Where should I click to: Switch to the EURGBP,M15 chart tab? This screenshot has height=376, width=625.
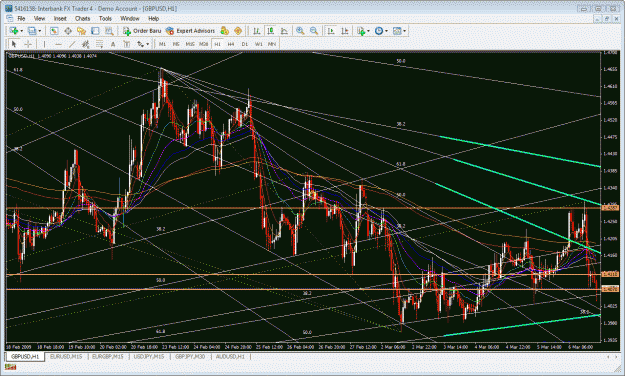click(108, 356)
